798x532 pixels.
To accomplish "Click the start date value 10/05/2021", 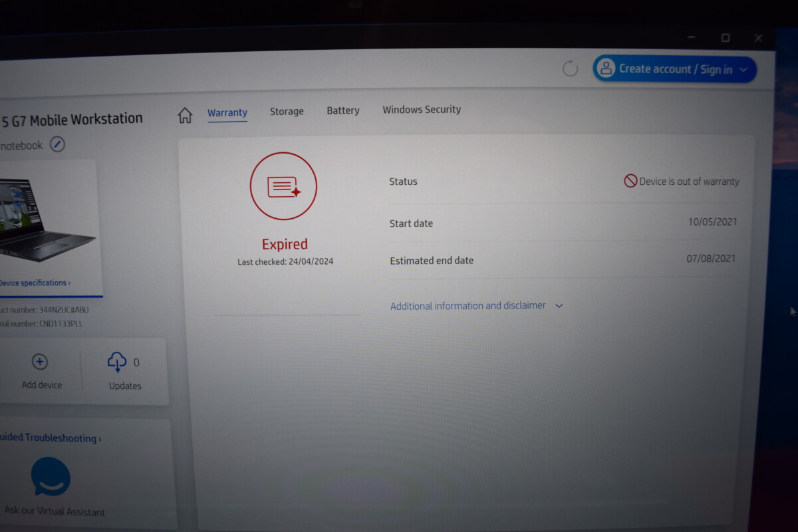I will click(713, 222).
